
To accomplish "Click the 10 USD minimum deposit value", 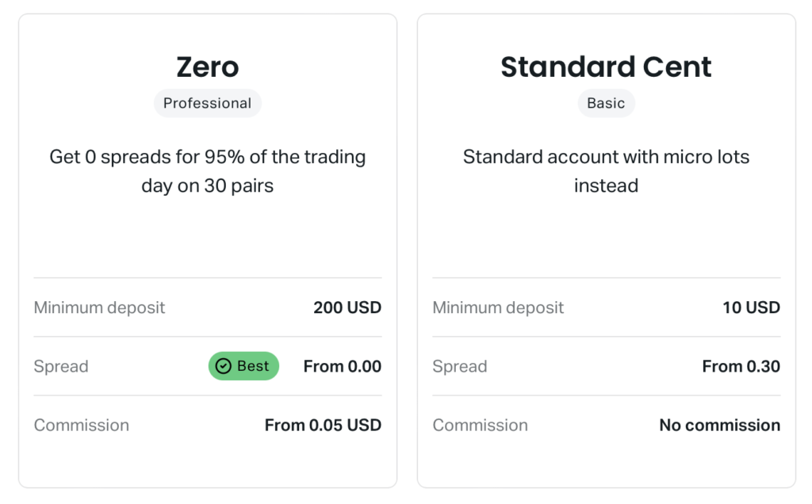I will [x=752, y=307].
